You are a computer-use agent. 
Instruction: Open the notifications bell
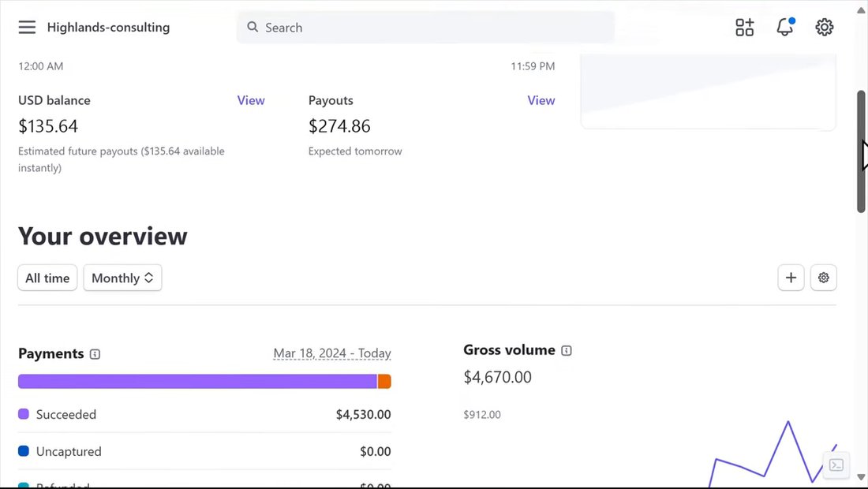coord(785,27)
